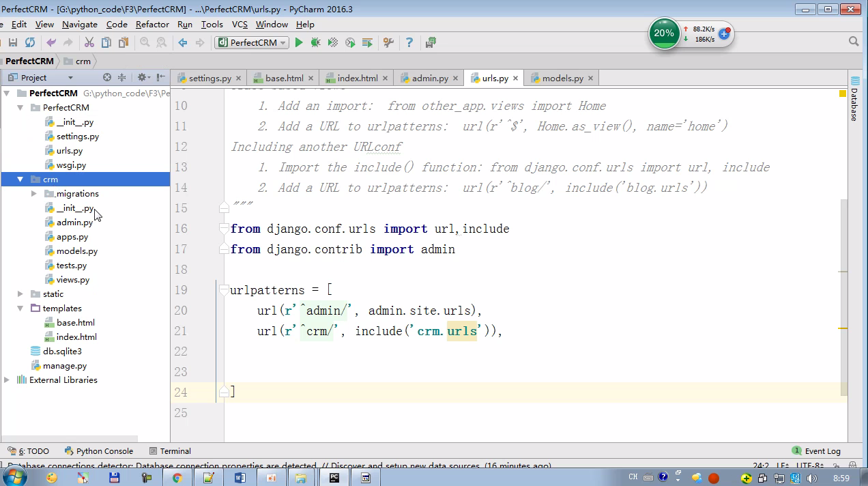868x486 pixels.
Task: Open the PerfectCRM run configuration dropdown
Action: click(x=252, y=42)
